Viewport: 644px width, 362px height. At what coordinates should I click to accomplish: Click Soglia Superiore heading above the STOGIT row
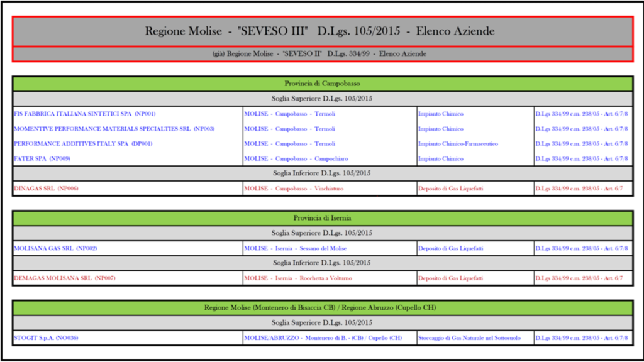point(323,322)
